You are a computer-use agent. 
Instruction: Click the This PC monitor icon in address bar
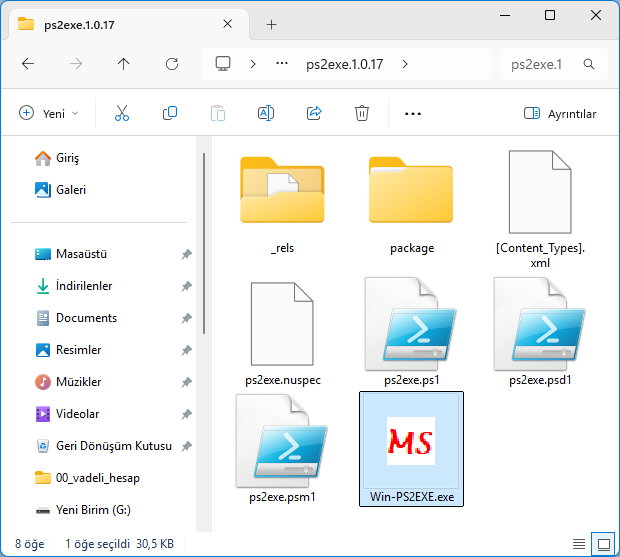pyautogui.click(x=223, y=64)
